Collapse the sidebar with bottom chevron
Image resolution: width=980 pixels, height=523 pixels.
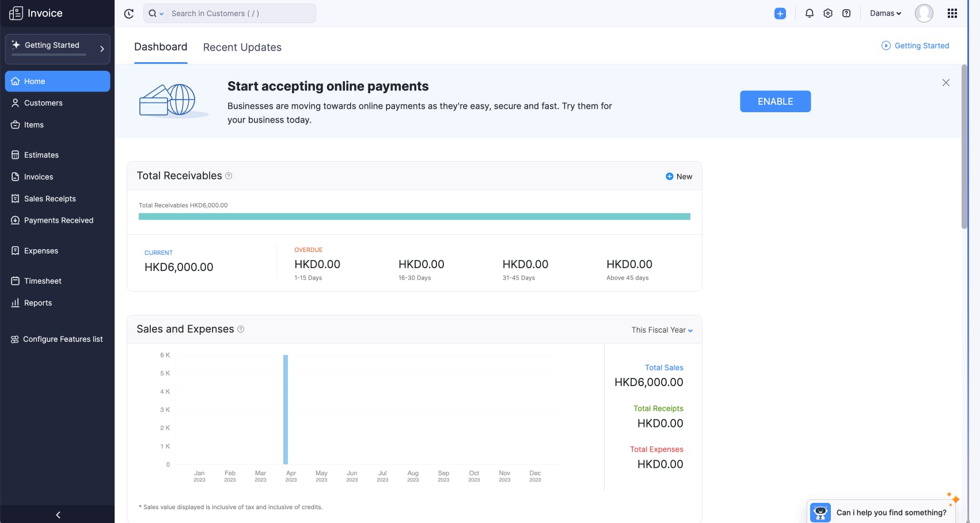coord(58,515)
